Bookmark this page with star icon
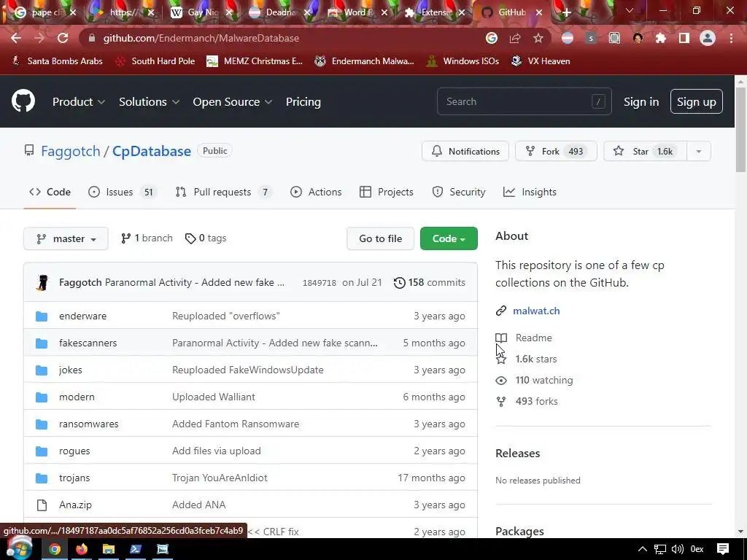Image resolution: width=747 pixels, height=560 pixels. coord(538,38)
